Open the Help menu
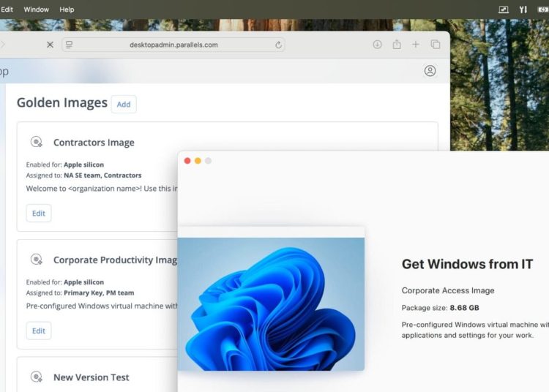 coord(67,10)
